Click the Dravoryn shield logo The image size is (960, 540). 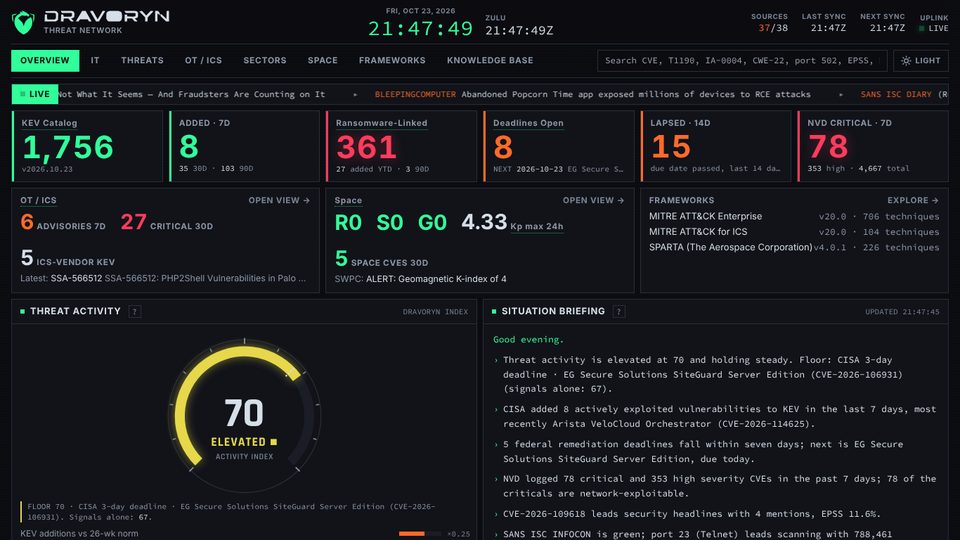23,23
